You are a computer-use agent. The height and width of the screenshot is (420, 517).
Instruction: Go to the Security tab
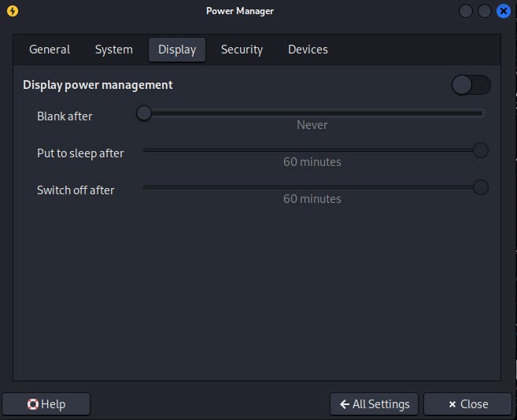click(242, 50)
